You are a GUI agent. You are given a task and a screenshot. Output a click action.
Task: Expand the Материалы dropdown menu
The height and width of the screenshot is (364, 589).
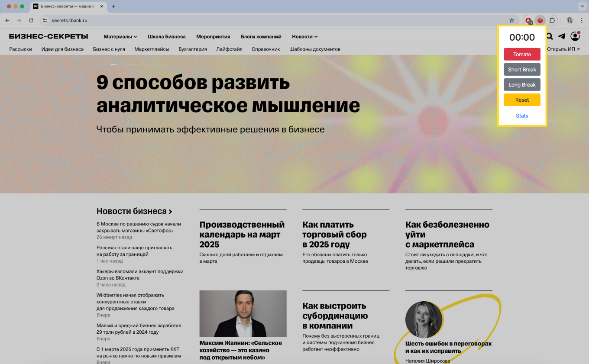coord(120,36)
